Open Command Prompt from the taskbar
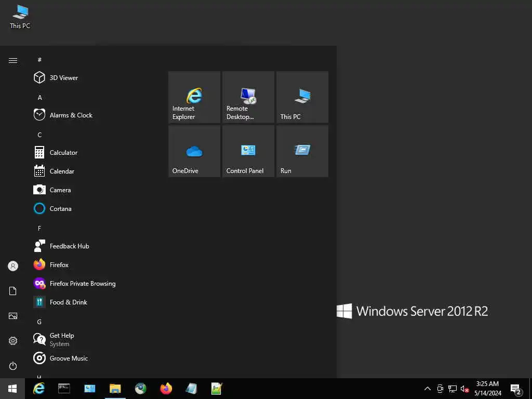 coord(64,389)
